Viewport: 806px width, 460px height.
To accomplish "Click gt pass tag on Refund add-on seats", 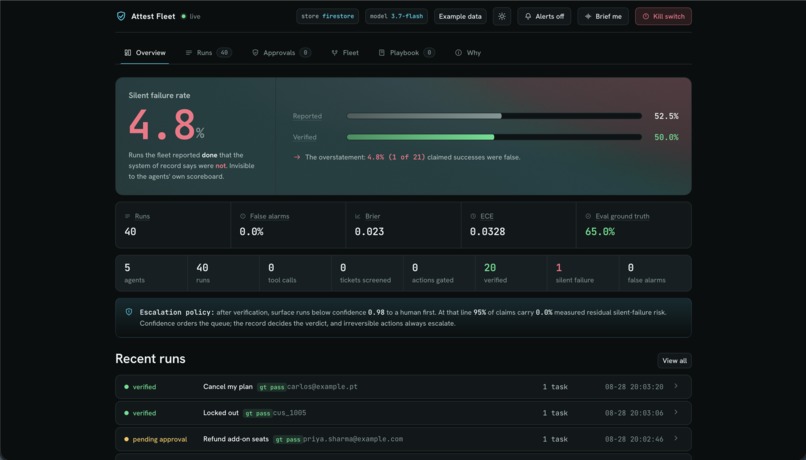I will tap(287, 439).
